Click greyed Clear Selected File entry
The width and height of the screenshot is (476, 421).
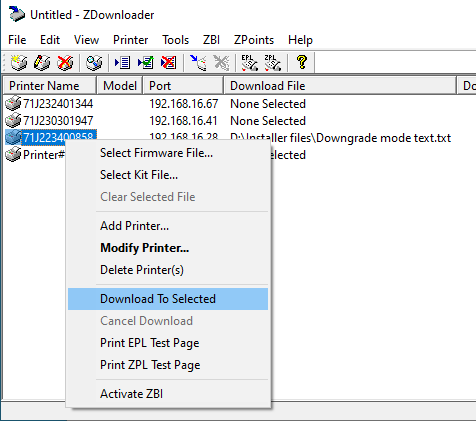168,197
